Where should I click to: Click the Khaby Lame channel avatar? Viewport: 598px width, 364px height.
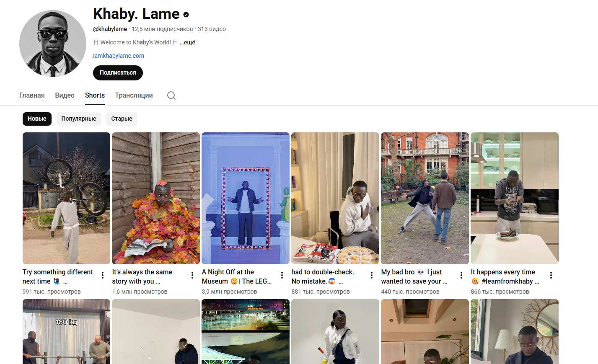(x=53, y=44)
